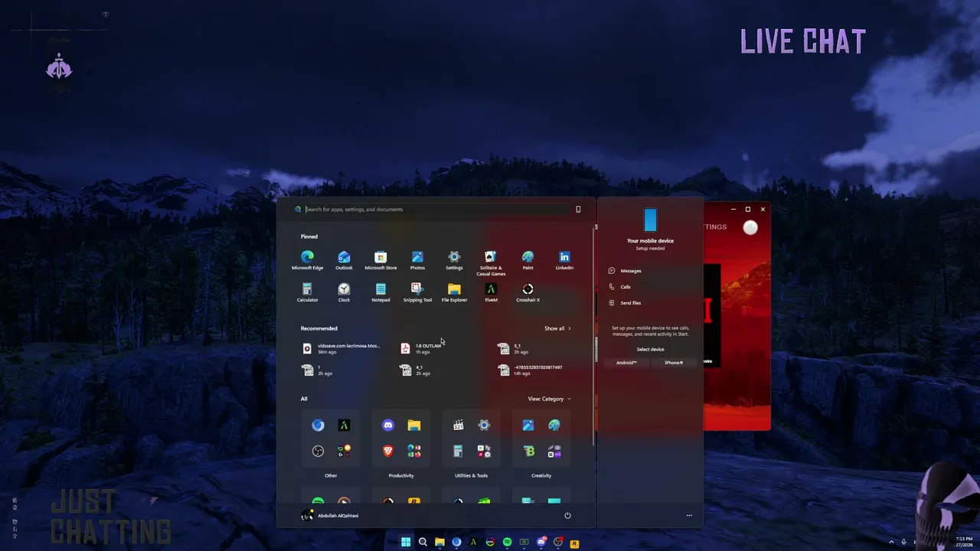
Task: Click the power button in Start menu
Action: pyautogui.click(x=567, y=516)
